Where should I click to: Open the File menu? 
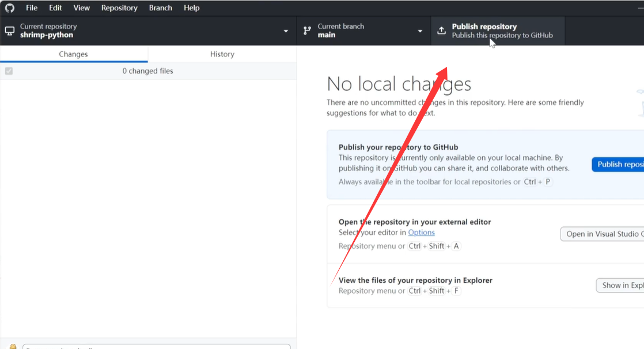point(32,8)
